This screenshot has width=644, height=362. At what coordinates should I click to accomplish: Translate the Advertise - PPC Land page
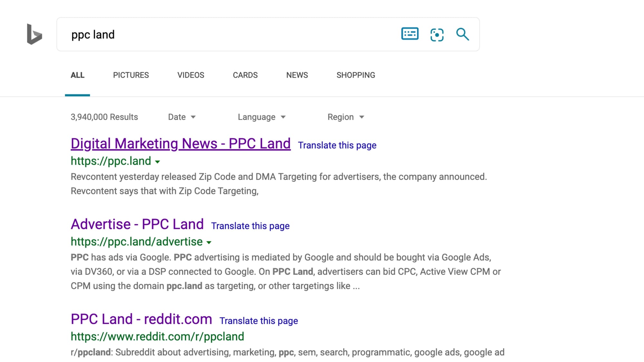(250, 226)
